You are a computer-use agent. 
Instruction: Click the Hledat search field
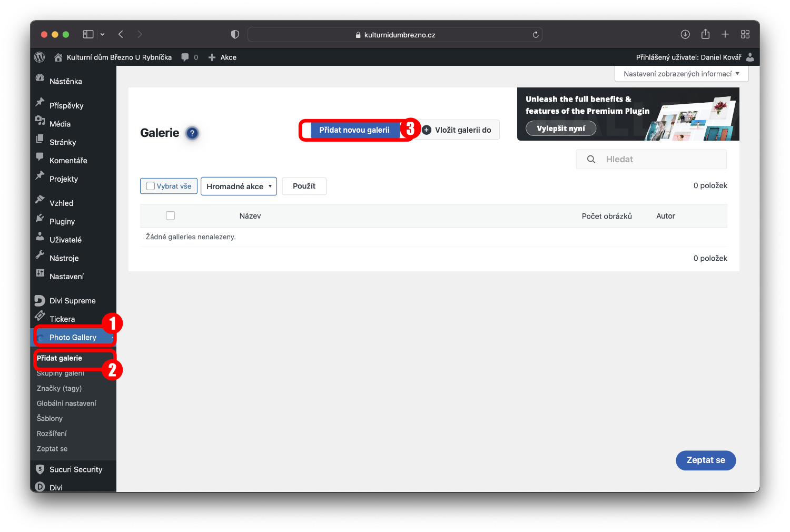[x=658, y=159]
